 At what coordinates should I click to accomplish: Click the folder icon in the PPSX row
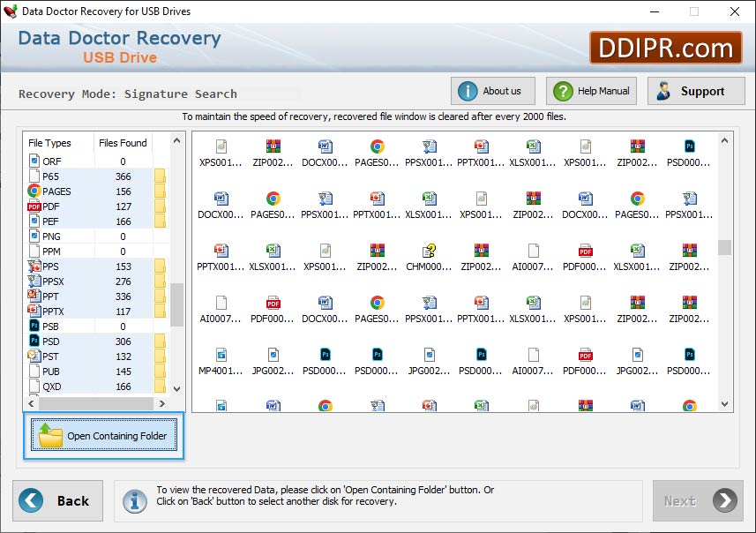160,282
